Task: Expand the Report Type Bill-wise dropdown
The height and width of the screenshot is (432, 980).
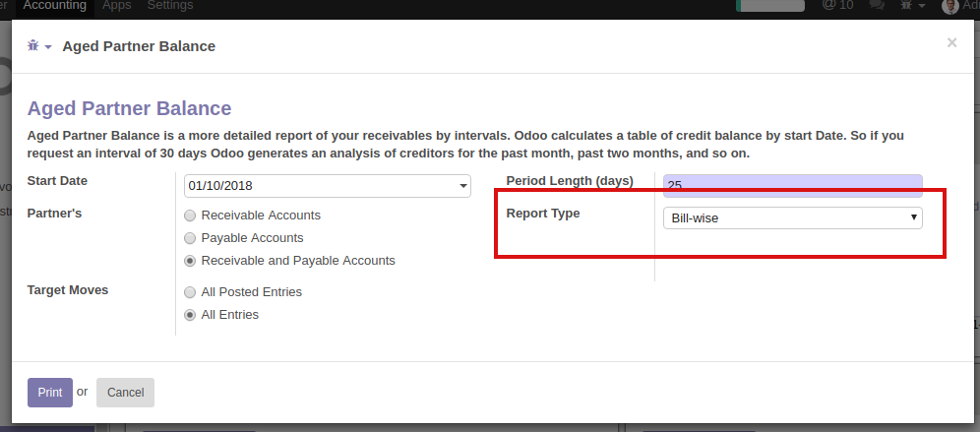Action: coord(792,217)
